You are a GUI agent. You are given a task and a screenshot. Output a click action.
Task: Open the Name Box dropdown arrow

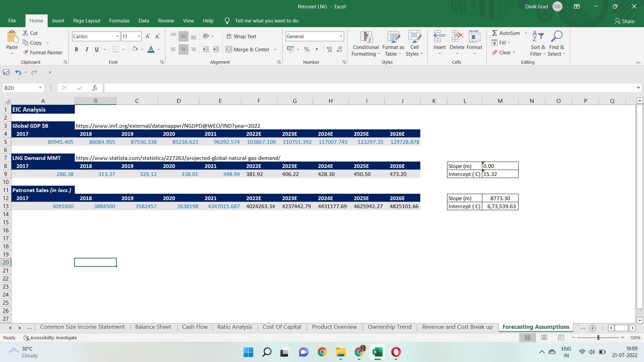click(40, 88)
